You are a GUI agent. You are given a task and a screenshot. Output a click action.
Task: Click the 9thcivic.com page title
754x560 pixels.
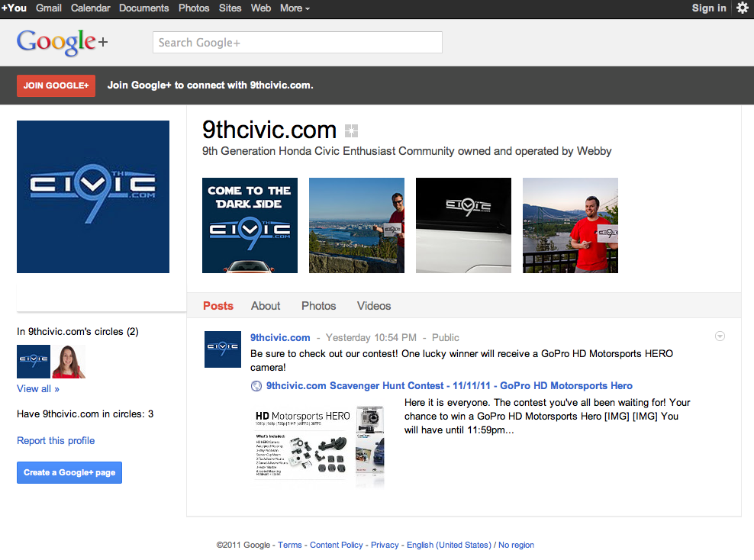coord(269,130)
